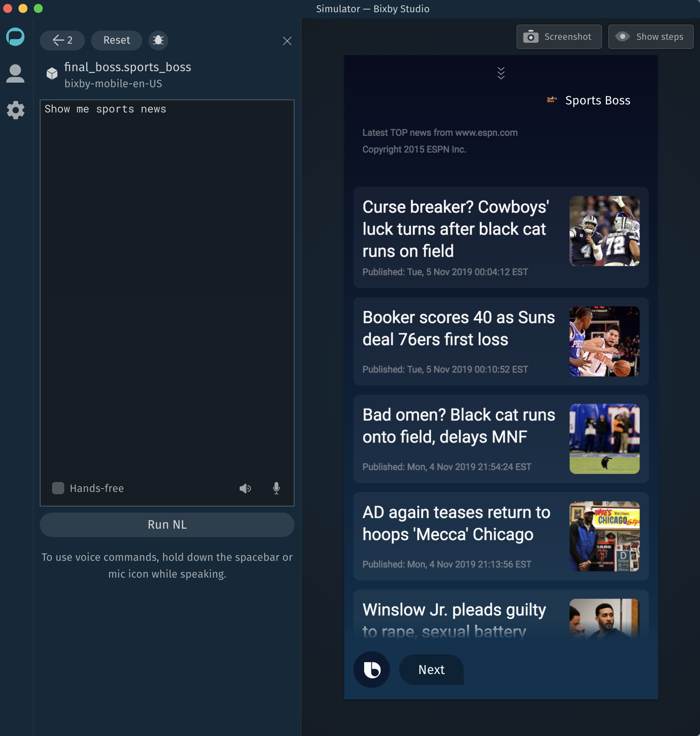Open the user profile icon in sidebar
The image size is (700, 736).
[x=15, y=73]
